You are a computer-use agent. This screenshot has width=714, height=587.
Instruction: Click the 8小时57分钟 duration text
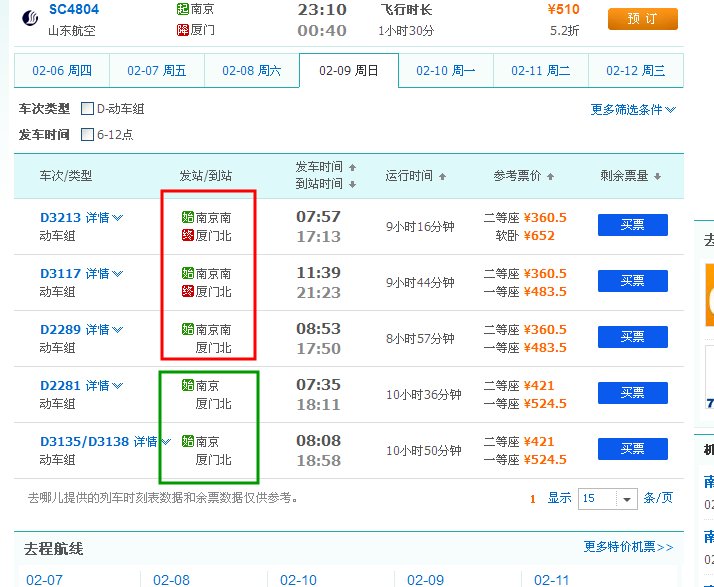click(x=420, y=338)
